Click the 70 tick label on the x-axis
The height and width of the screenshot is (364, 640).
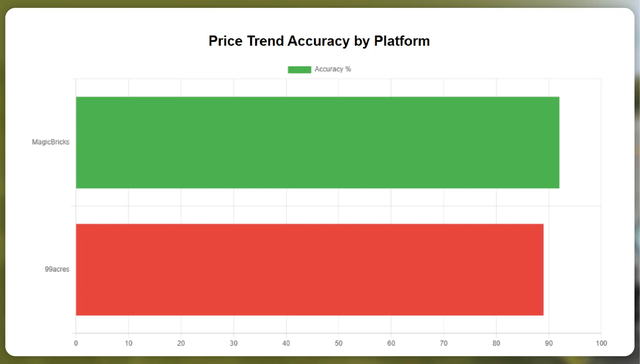click(444, 343)
